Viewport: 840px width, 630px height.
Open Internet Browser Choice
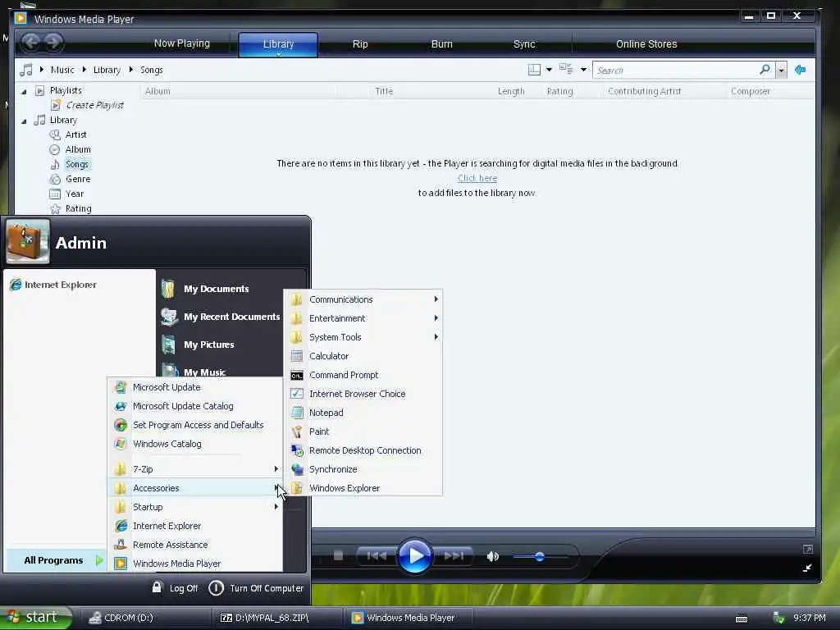pos(363,393)
